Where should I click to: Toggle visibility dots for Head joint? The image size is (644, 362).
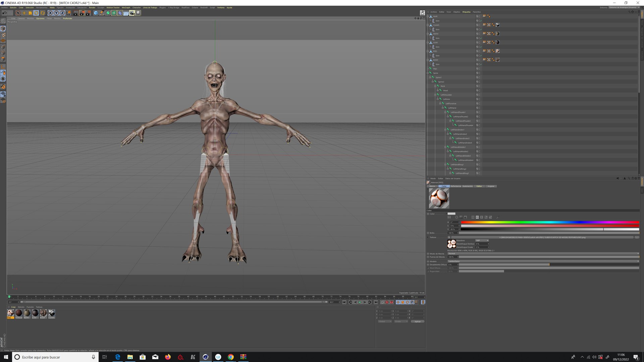click(x=479, y=90)
